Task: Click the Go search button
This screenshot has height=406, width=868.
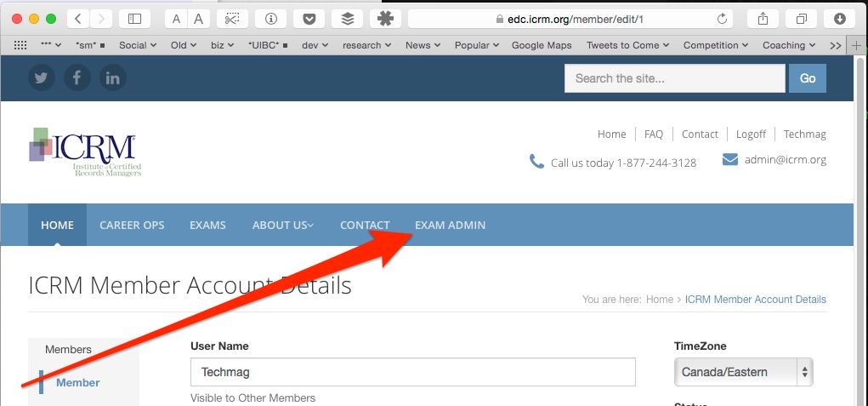Action: pos(808,78)
